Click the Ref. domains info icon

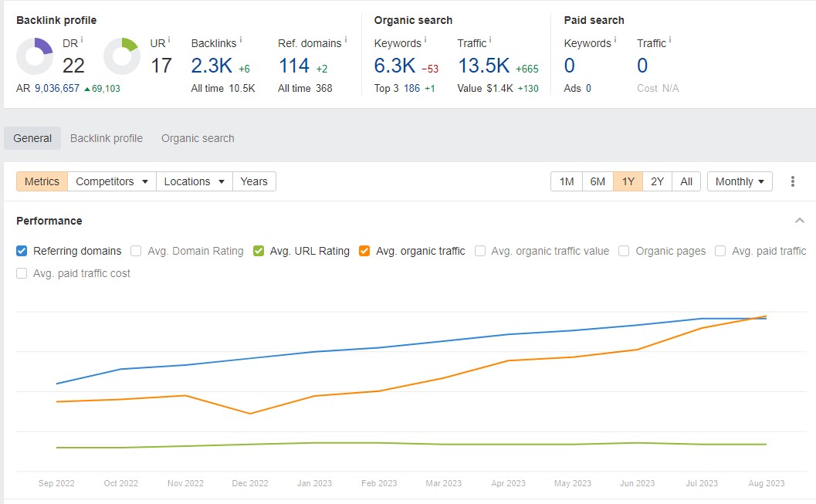[346, 39]
